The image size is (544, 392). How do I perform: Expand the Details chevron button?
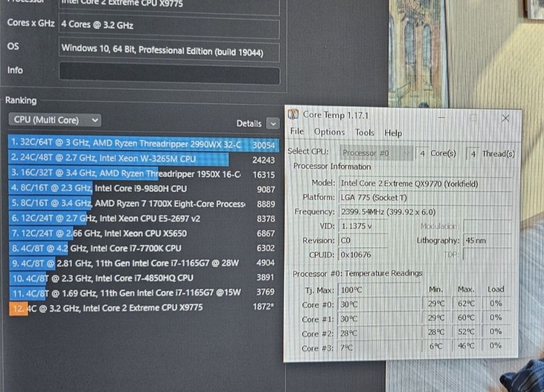[273, 123]
